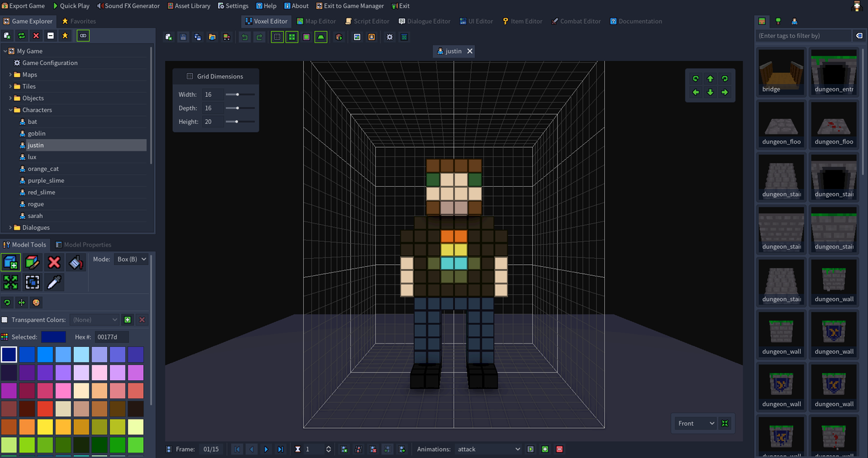Click the fit-view icon beside Front dropdown
The height and width of the screenshot is (458, 868).
point(725,423)
